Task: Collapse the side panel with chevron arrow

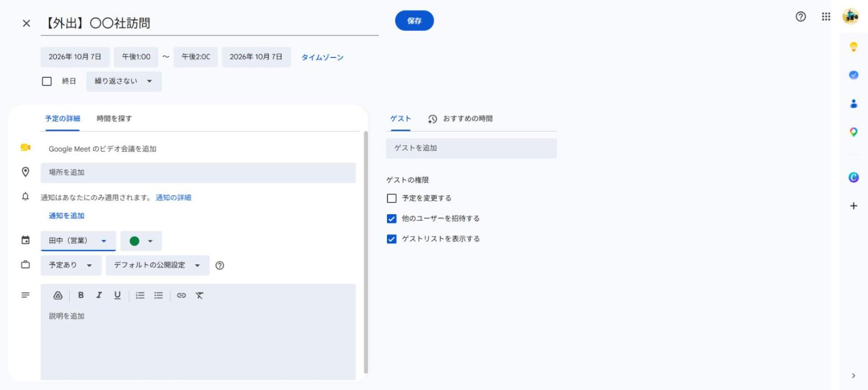Action: (853, 376)
